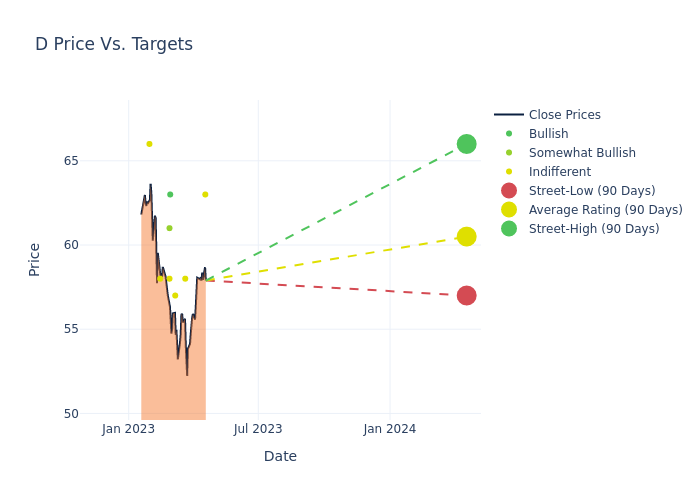Click the Somewhat Bullish dot at price 61

pyautogui.click(x=169, y=228)
